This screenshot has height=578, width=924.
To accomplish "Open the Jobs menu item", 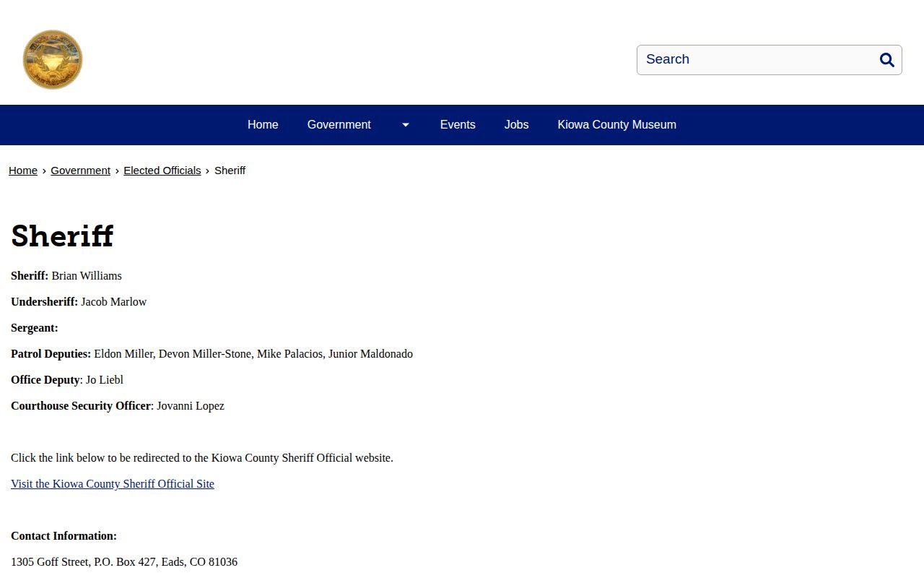I will coord(517,125).
